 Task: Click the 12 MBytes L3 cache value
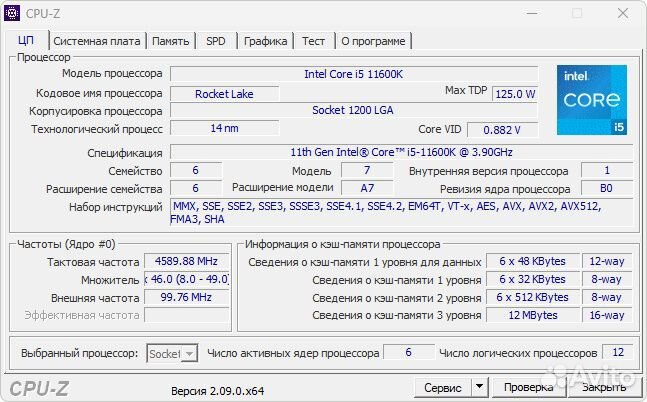point(533,315)
